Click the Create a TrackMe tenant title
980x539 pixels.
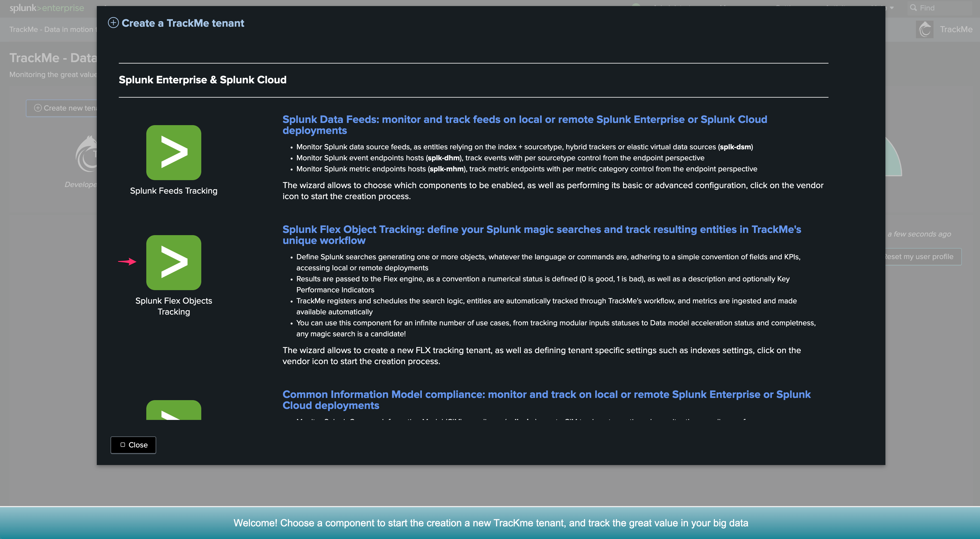pyautogui.click(x=183, y=23)
